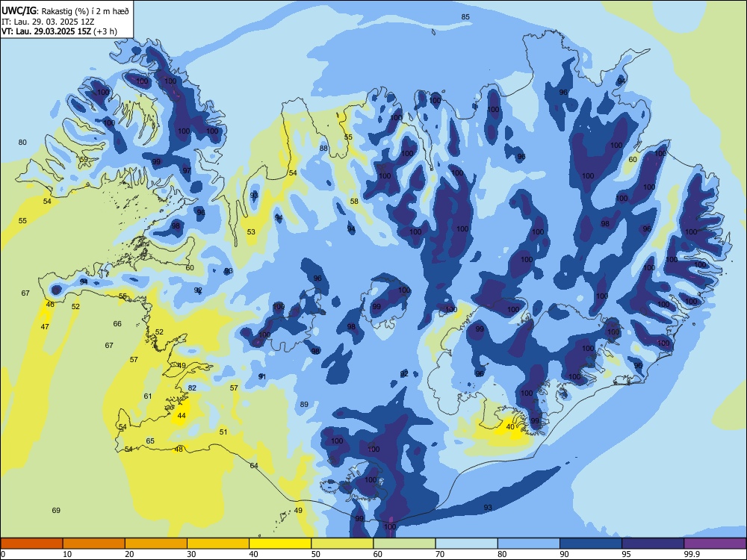
Task: Click the '88' humidity value in north Iceland
Action: 323,148
